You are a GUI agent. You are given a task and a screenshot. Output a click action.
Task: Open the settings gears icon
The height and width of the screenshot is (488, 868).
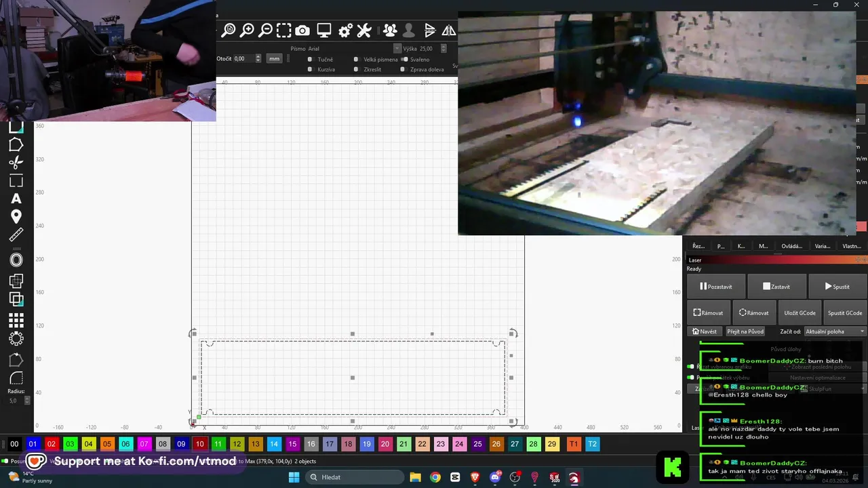[x=345, y=30]
